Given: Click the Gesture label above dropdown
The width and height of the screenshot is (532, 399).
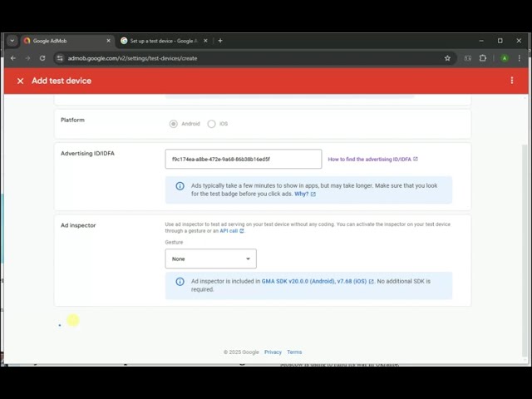Looking at the screenshot, I should click(174, 242).
